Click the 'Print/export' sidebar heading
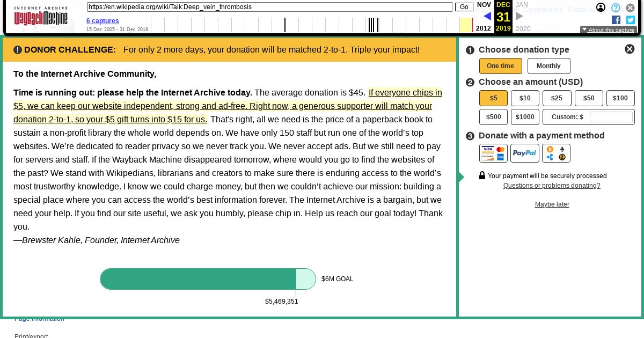The height and width of the screenshot is (338, 644). pyautogui.click(x=31, y=336)
